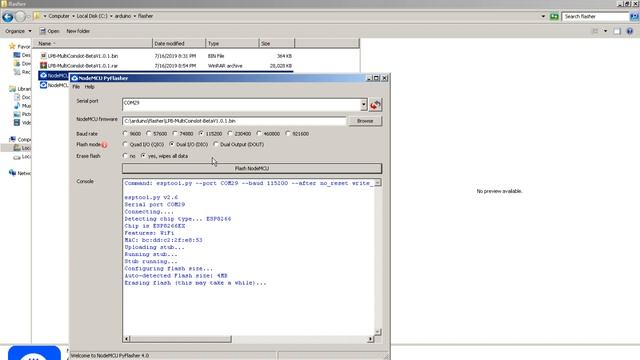Image resolution: width=640 pixels, height=360 pixels.
Task: Click the Network icon in sidebar
Action: [12, 173]
